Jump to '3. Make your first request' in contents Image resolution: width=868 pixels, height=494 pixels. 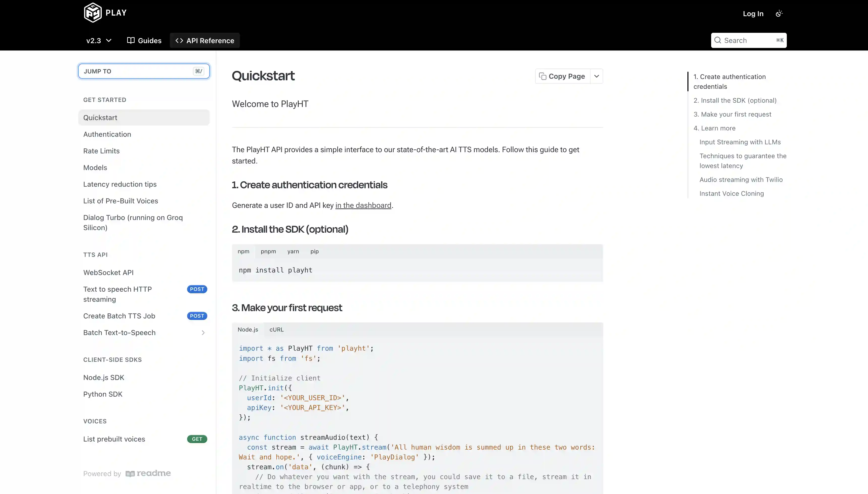tap(732, 114)
